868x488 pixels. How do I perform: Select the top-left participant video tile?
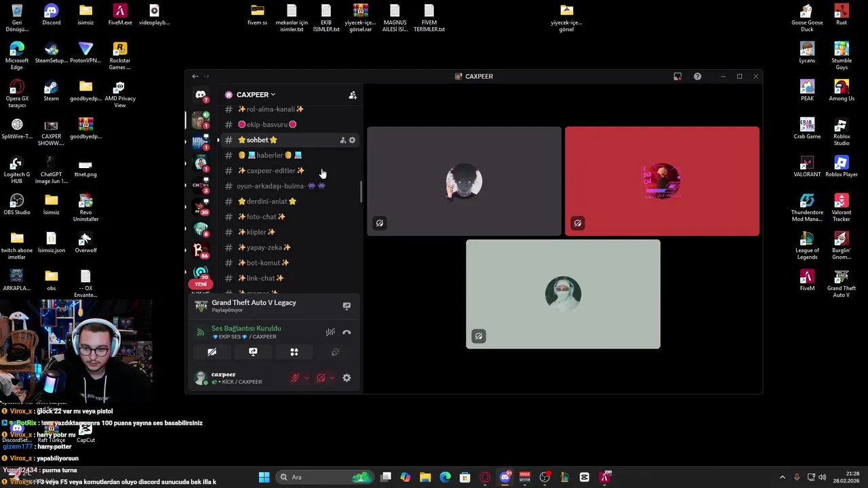point(465,181)
